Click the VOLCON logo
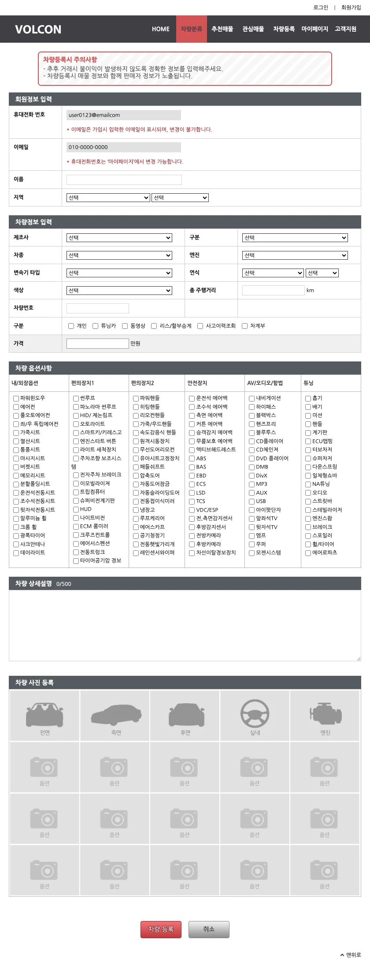Screen dimensions: 370x980 pyautogui.click(x=38, y=29)
